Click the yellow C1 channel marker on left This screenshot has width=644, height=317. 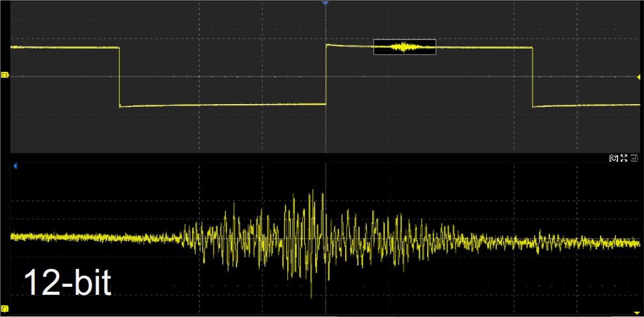click(x=5, y=75)
